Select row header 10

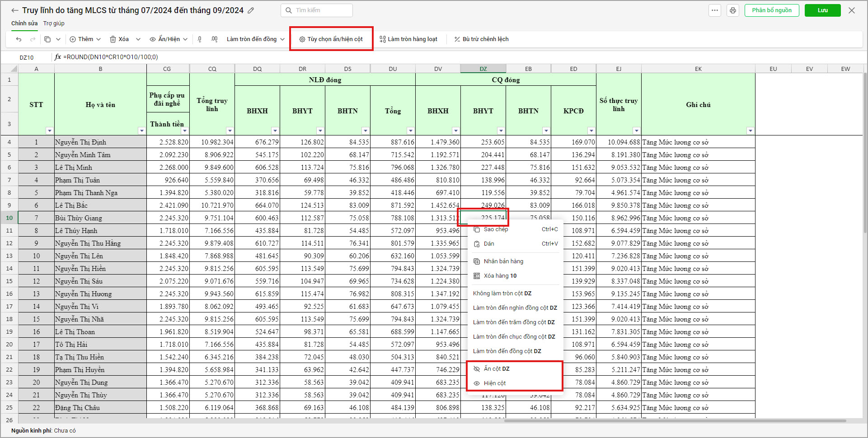(9, 218)
